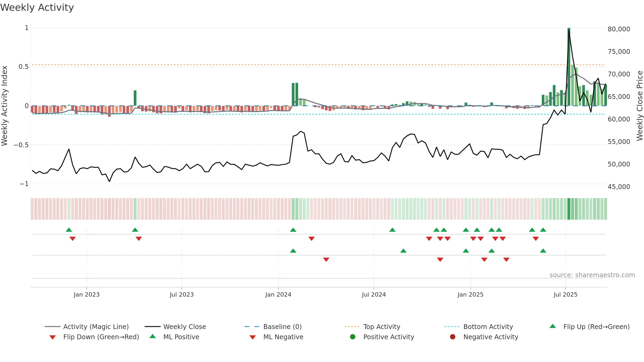
Task: Click the 50,000 price axis tick
Action: 619,164
